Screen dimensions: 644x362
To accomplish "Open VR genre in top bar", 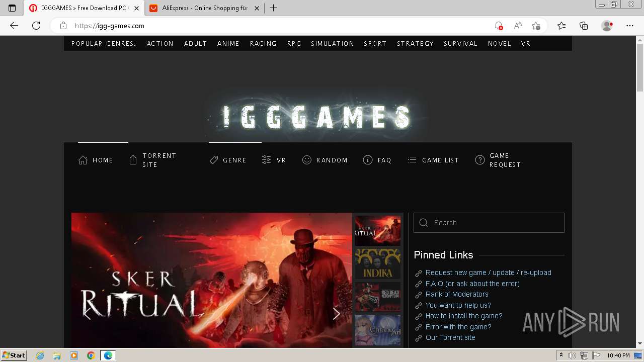I will pos(526,44).
